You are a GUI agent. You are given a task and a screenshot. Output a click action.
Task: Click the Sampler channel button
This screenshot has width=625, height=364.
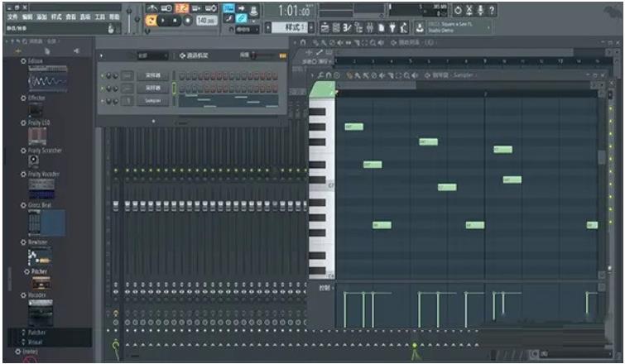tap(152, 101)
